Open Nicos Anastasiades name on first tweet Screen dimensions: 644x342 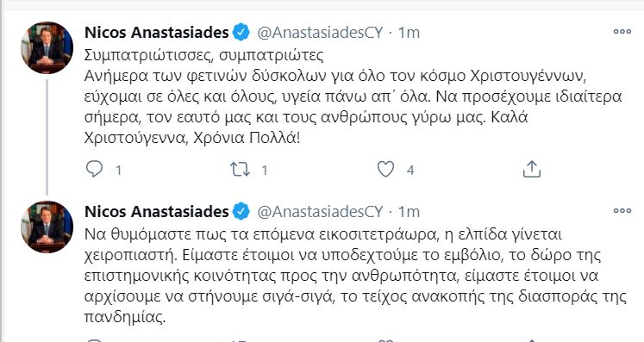click(x=157, y=32)
